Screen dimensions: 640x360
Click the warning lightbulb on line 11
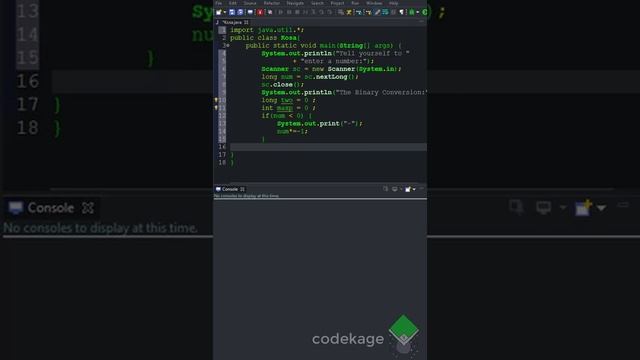[216, 108]
